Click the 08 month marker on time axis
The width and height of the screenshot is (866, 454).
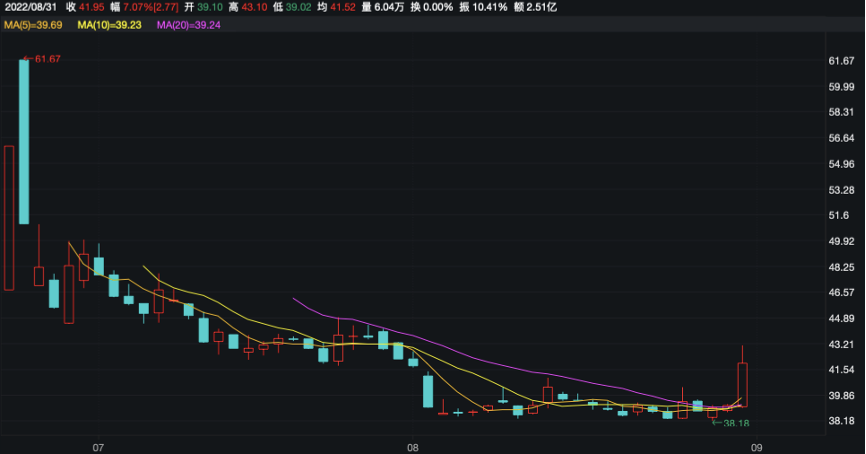[x=413, y=447]
